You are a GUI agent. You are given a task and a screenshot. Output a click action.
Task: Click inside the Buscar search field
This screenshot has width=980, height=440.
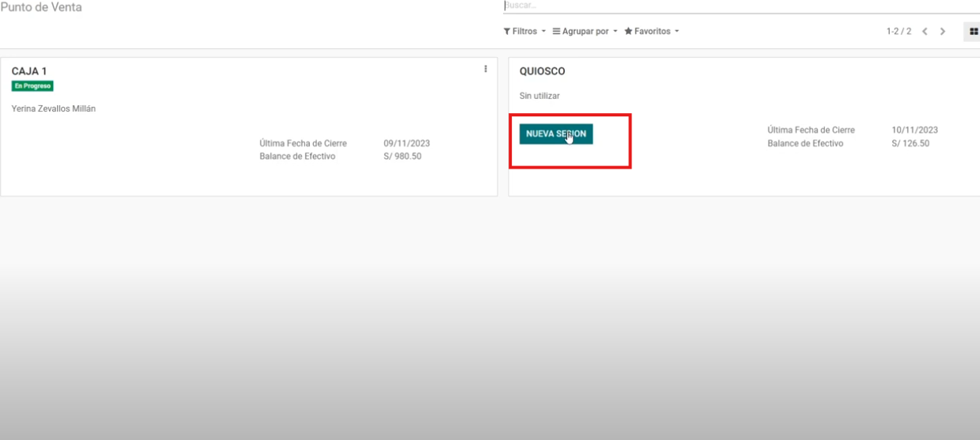[713, 6]
